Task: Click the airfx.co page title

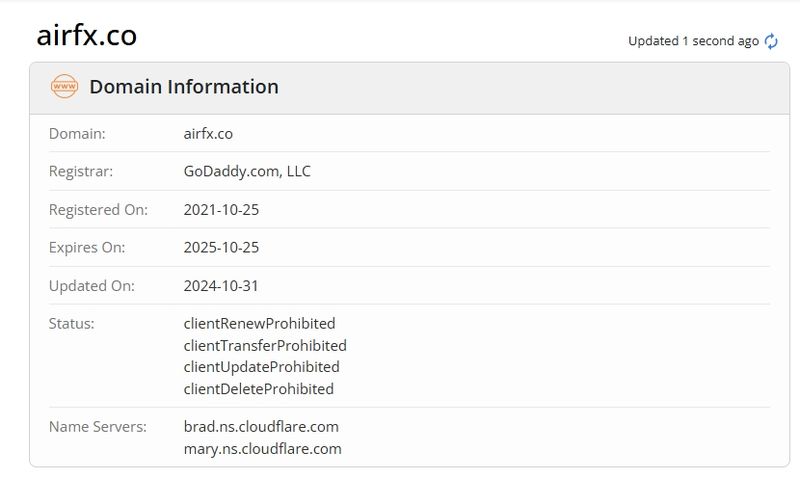Action: pos(87,35)
